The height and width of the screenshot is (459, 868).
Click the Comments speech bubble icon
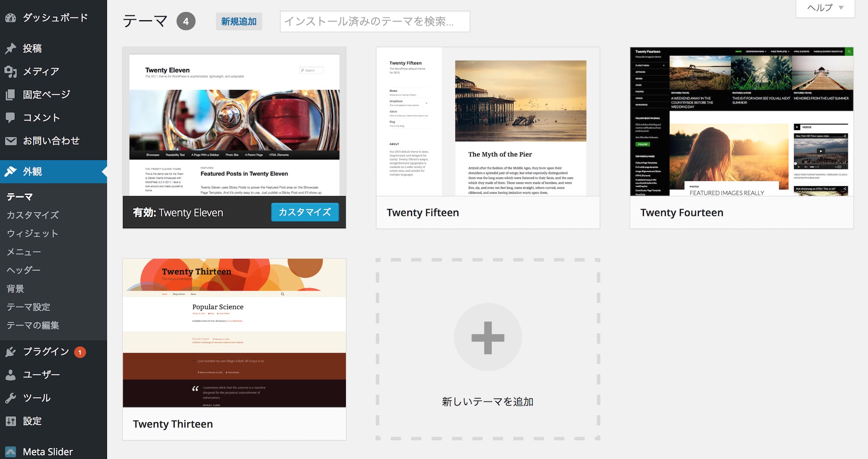(10, 118)
